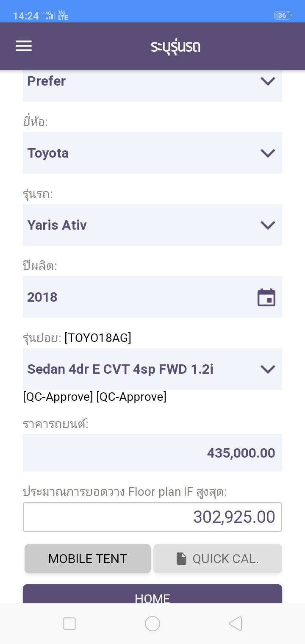Select the car price field showing 435,000.00

coord(152,453)
